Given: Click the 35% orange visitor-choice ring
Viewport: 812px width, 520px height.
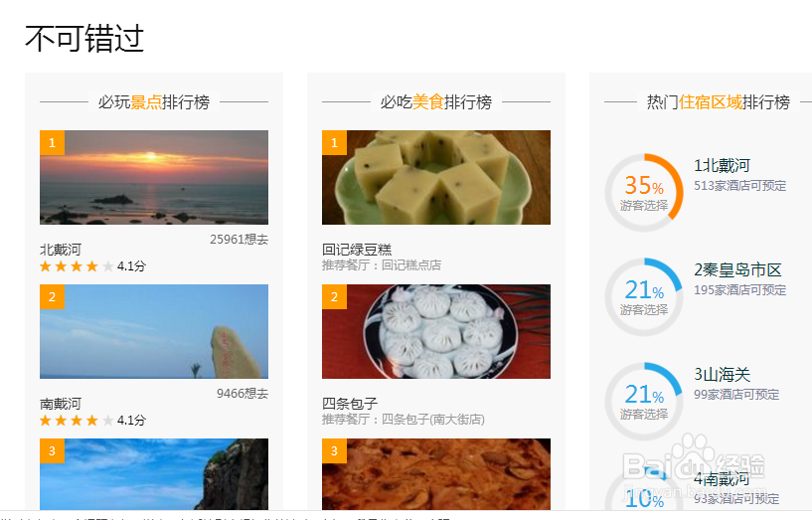Looking at the screenshot, I should [x=644, y=193].
